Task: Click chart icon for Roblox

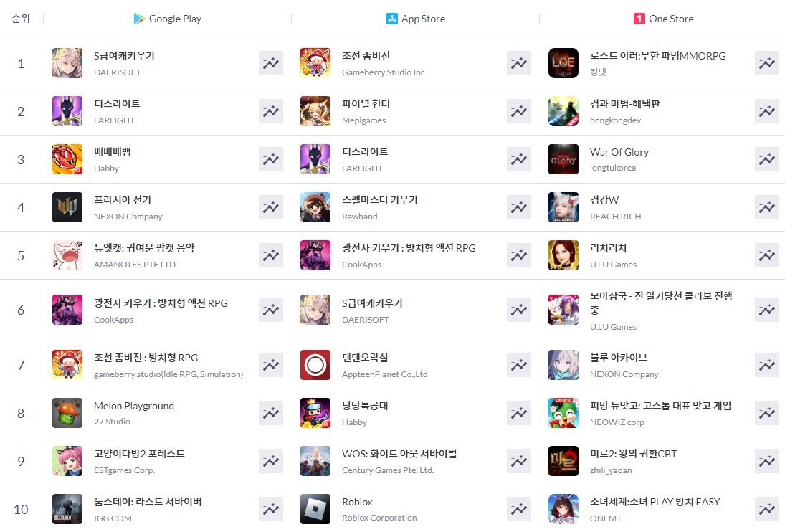Action: click(518, 509)
